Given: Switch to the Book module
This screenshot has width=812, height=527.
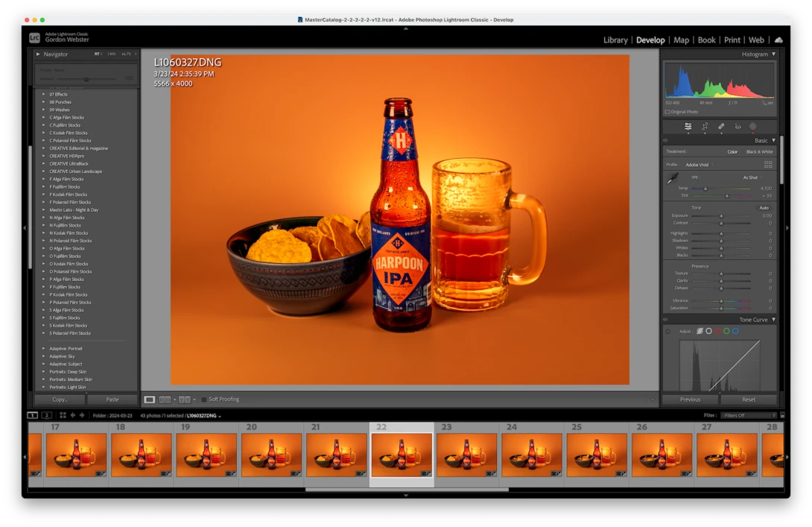Looking at the screenshot, I should 706,40.
